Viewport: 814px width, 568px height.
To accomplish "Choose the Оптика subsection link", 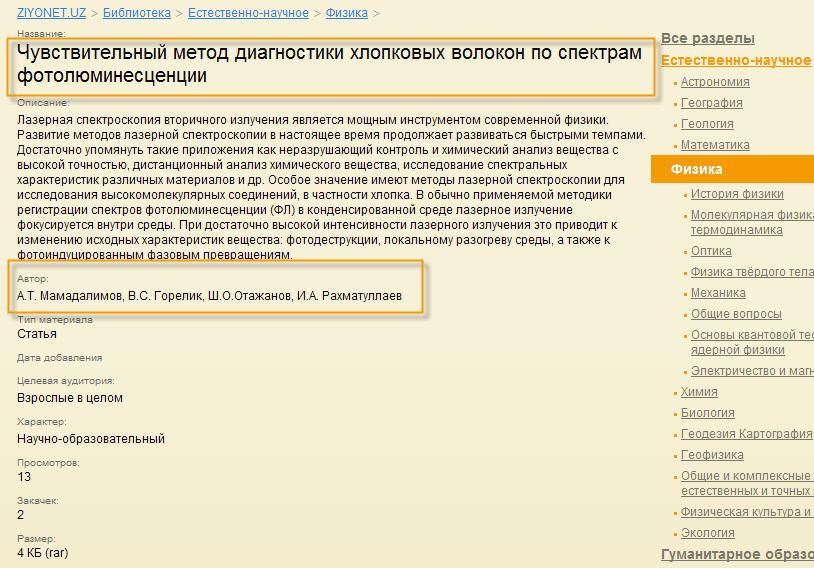I will (x=711, y=251).
